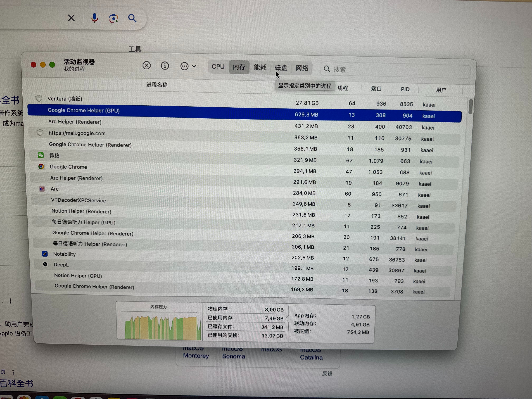
Task: Click the process info icon
Action: [165, 66]
